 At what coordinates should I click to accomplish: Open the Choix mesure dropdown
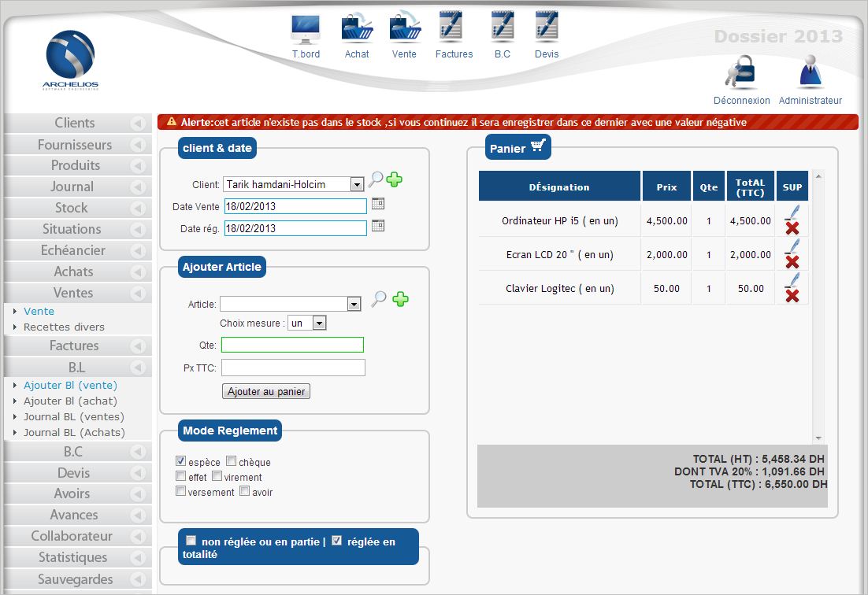point(318,323)
